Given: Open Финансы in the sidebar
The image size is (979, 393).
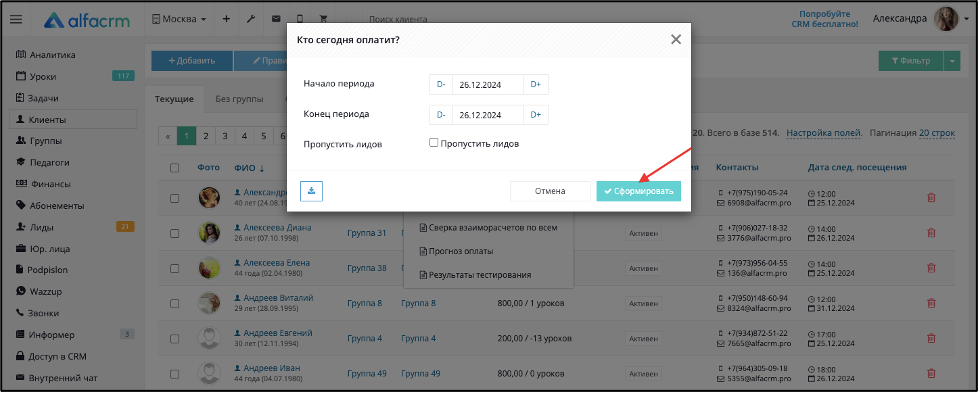Looking at the screenshot, I should pos(51,184).
